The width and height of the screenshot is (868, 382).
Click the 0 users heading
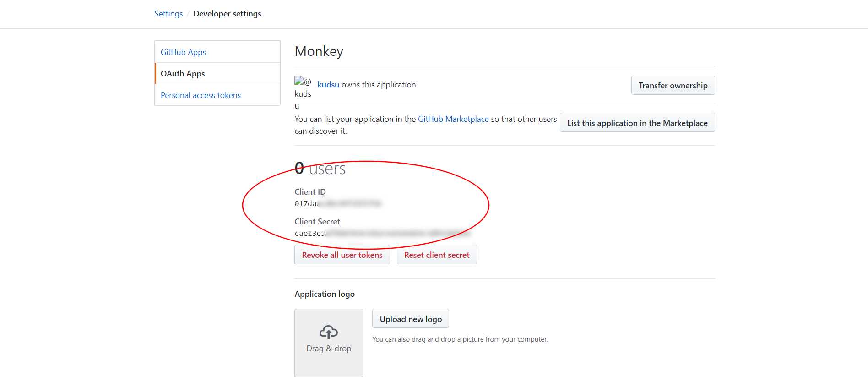320,169
